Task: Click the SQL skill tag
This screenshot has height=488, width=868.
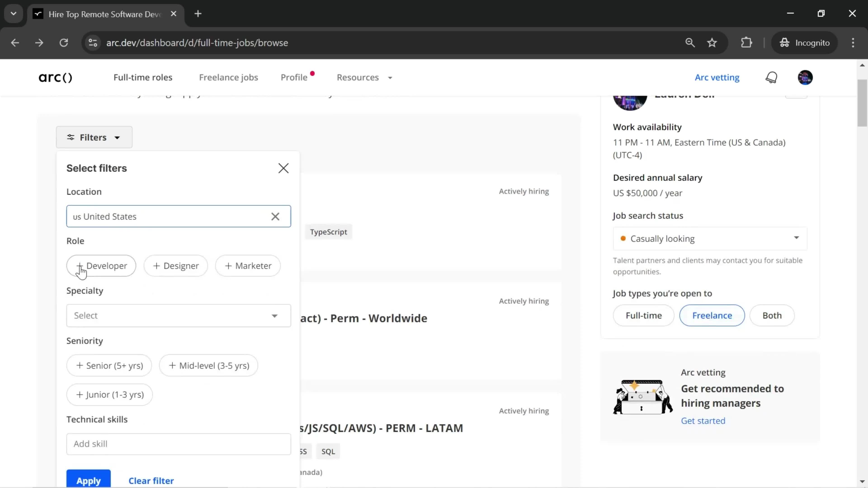Action: (x=328, y=451)
